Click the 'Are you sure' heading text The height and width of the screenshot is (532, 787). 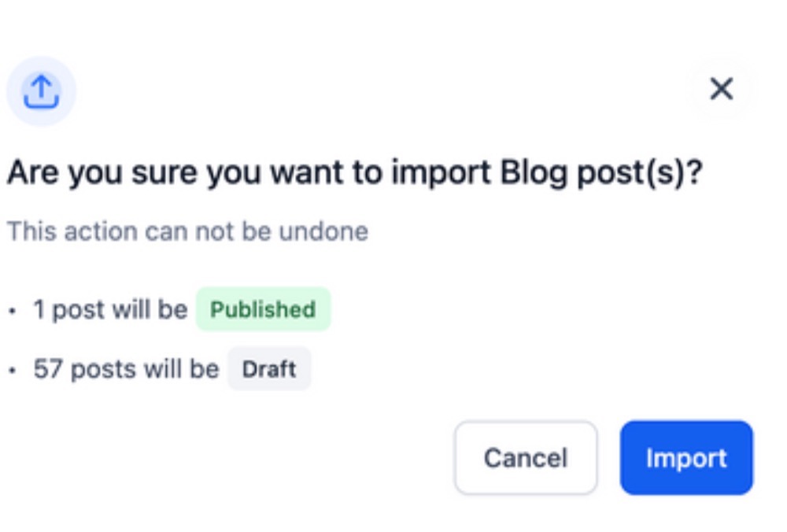click(354, 172)
